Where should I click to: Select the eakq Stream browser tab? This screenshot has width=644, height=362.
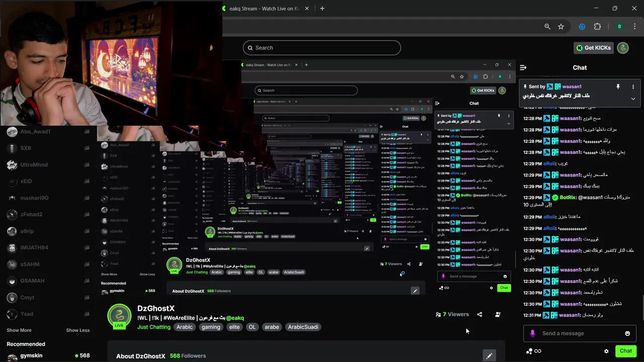(x=264, y=8)
